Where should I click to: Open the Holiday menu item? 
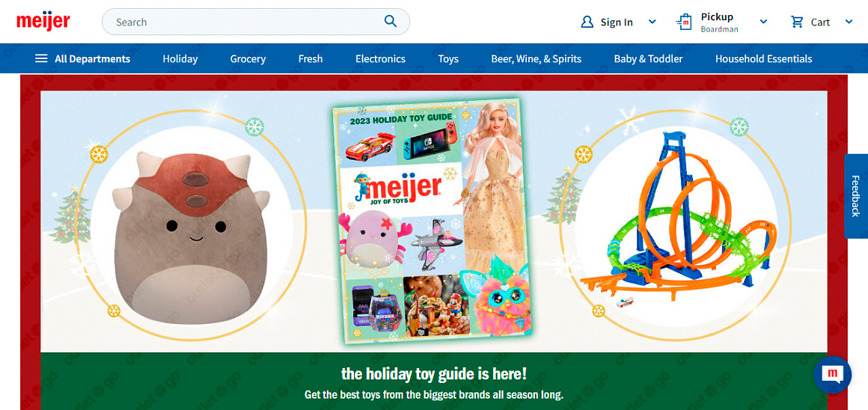click(x=180, y=58)
